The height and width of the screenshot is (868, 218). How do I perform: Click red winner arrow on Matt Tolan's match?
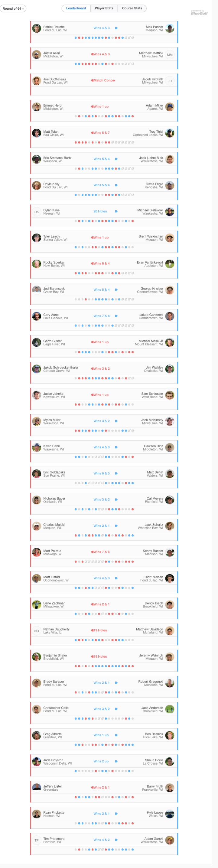click(92, 133)
